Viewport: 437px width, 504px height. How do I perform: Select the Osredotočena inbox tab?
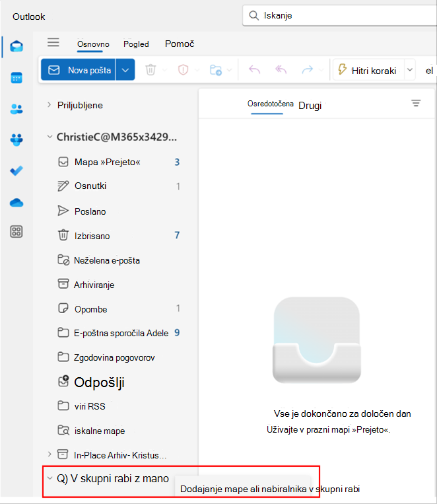tap(270, 104)
